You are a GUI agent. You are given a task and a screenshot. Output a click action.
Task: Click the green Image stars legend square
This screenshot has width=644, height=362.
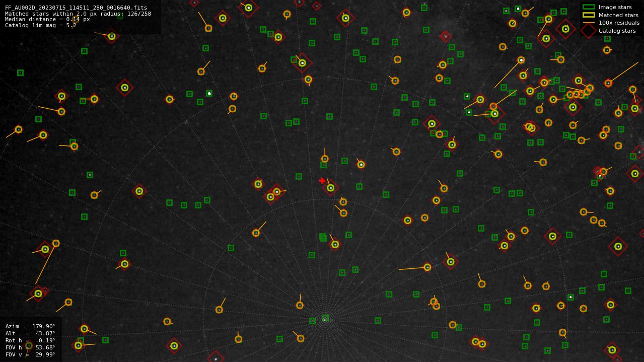[589, 7]
